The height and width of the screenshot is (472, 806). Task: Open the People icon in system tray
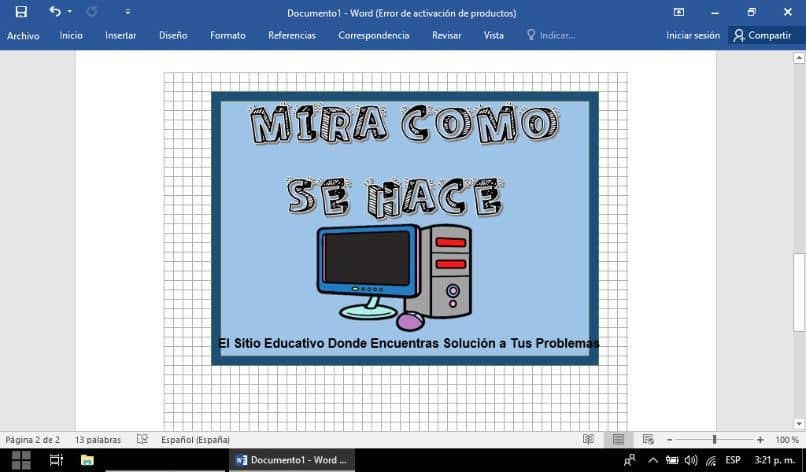point(630,460)
